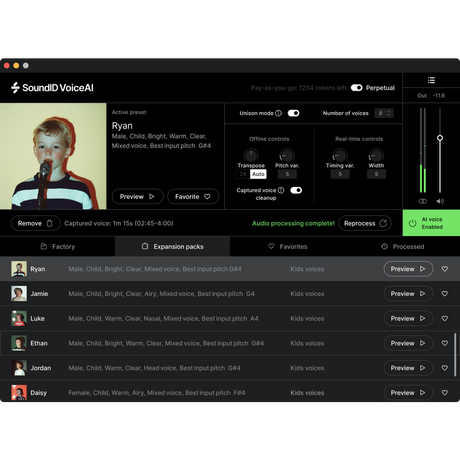Switch to the Favorites tab
This screenshot has height=460, width=460.
click(x=287, y=247)
